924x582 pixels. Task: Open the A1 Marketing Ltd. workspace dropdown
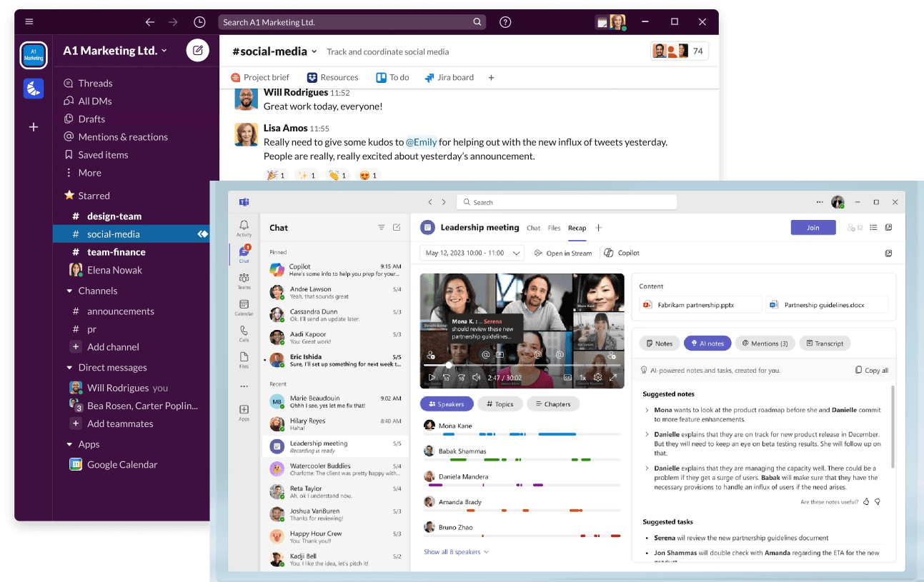tap(115, 51)
